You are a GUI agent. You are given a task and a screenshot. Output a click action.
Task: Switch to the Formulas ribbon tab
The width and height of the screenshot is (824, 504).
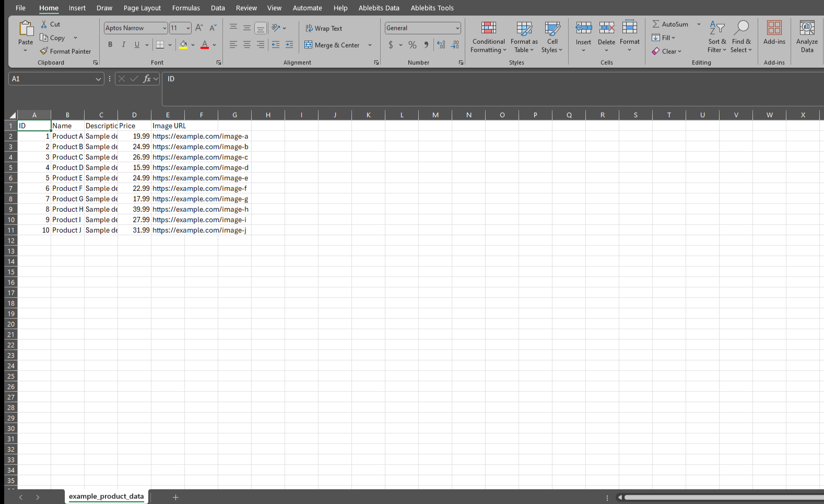[x=186, y=8]
